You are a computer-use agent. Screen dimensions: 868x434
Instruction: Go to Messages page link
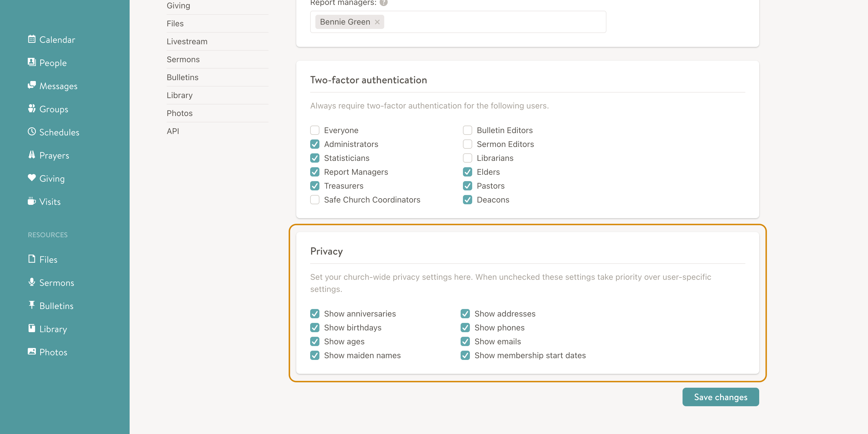click(58, 86)
